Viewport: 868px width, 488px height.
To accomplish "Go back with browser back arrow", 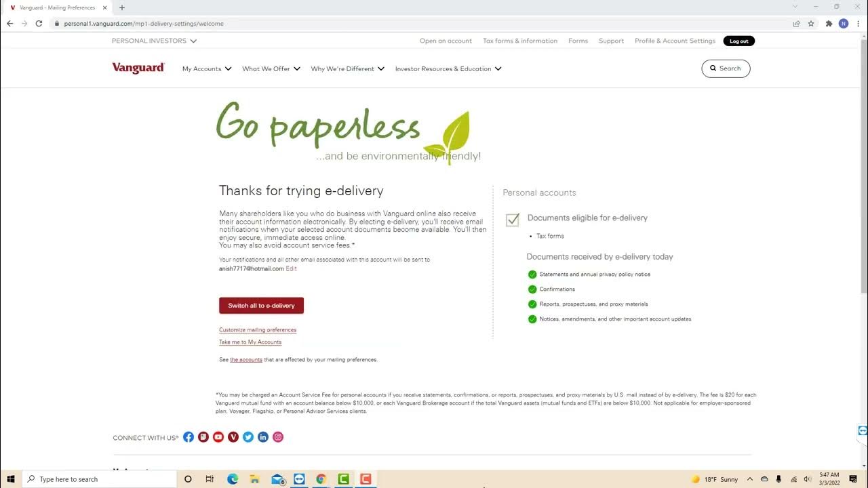I will pos(9,23).
